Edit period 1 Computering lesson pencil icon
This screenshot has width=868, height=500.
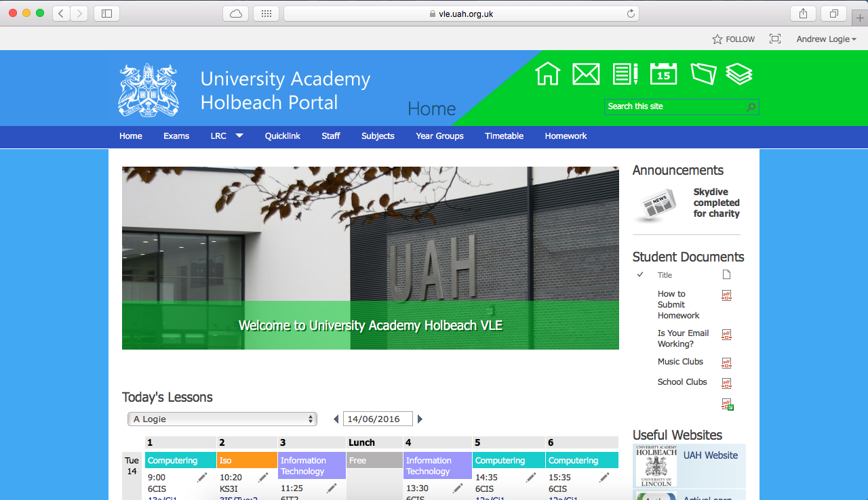[202, 478]
